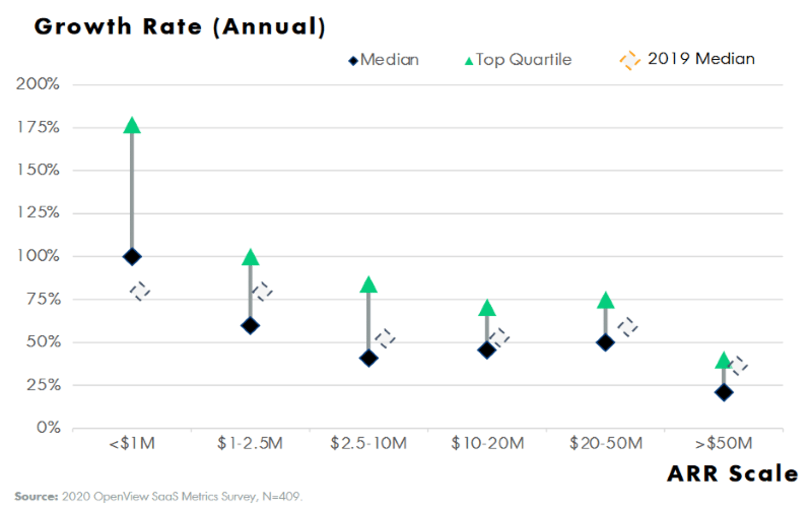Click the "Growth Rate (Annual)" chart title
812x508 pixels.
(x=180, y=26)
